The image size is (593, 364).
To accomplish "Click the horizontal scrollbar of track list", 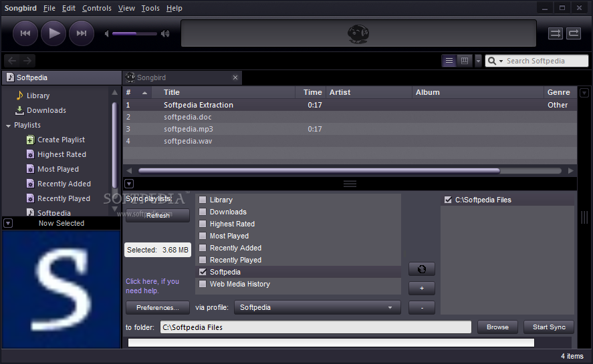I will (319, 171).
